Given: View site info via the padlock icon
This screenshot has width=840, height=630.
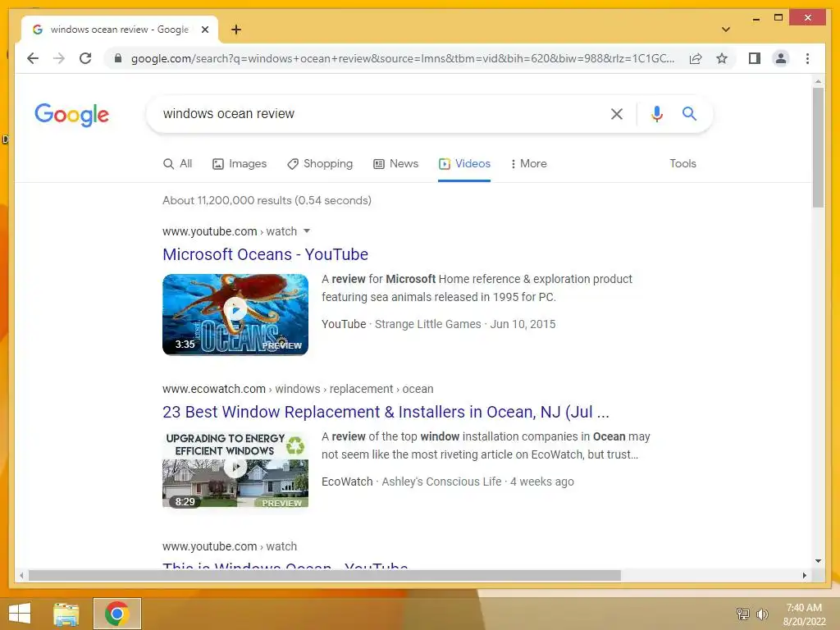Looking at the screenshot, I should click(x=118, y=58).
